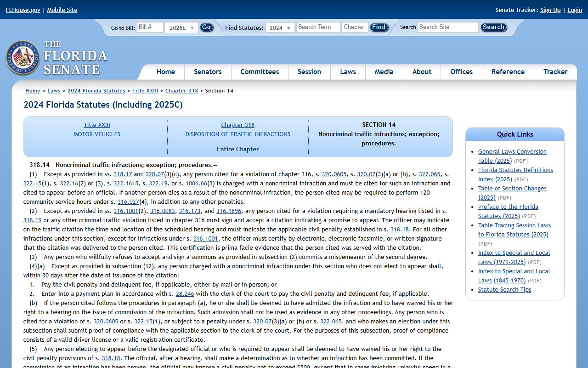Click the Florida Senate seal logo
Viewport: 588px width, 368px height.
[23, 58]
